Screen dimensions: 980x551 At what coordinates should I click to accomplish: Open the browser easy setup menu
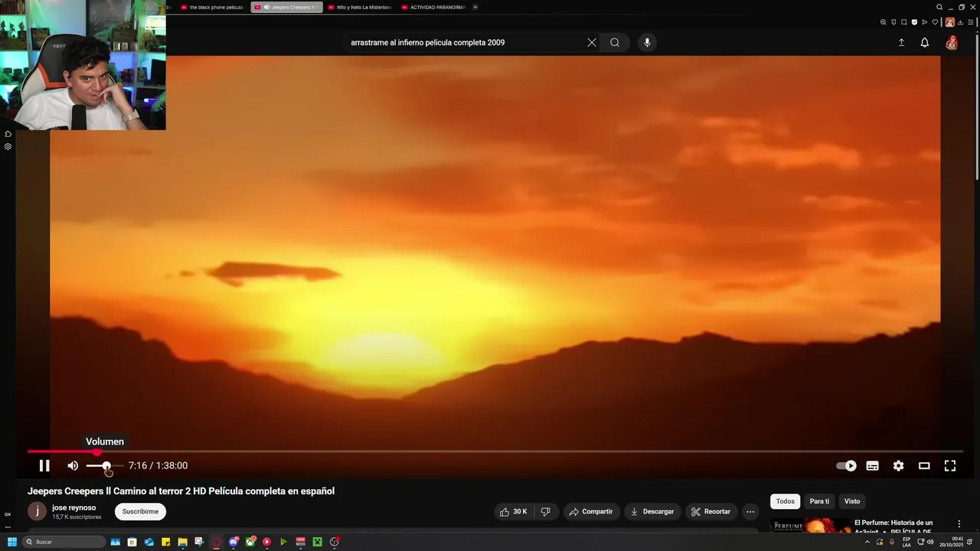coord(971,22)
